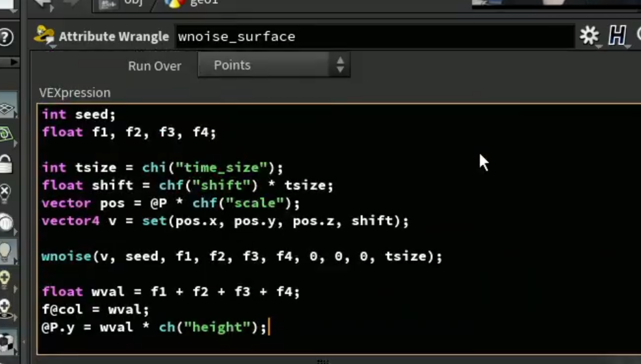The height and width of the screenshot is (364, 641).
Task: Click the VEXpression label
Action: [75, 93]
